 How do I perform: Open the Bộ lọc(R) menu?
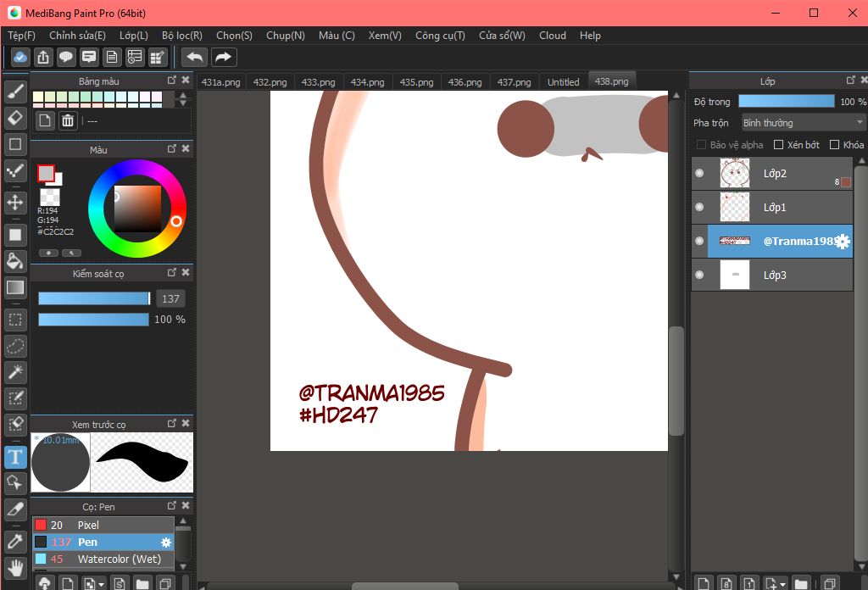182,36
